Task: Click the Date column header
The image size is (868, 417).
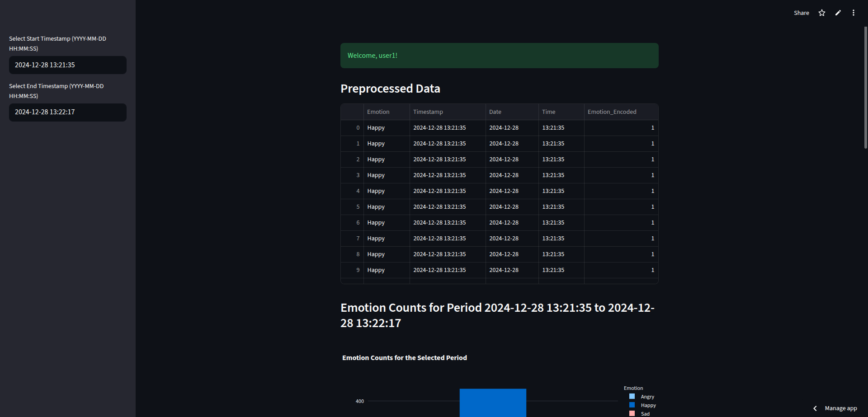Action: click(512, 112)
